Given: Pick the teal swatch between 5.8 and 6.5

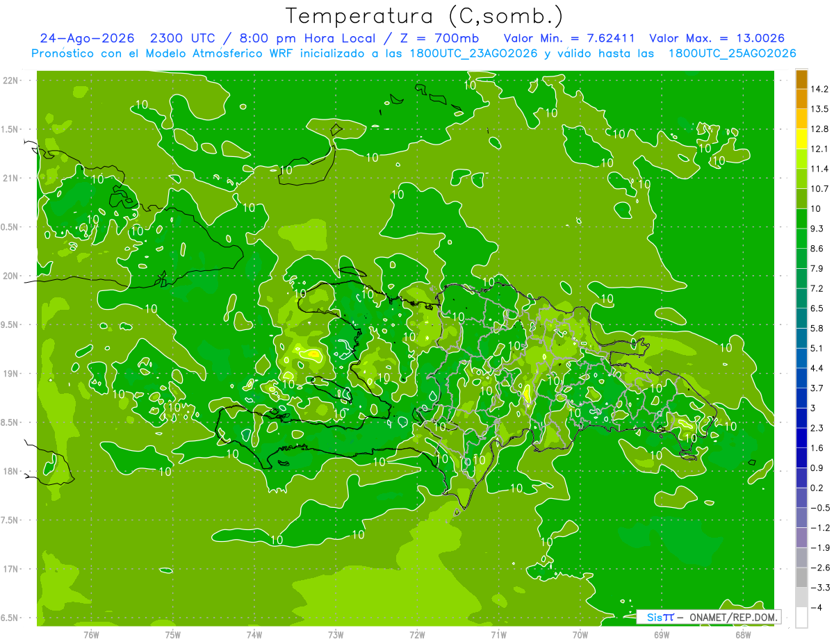Looking at the screenshot, I should coord(801,318).
